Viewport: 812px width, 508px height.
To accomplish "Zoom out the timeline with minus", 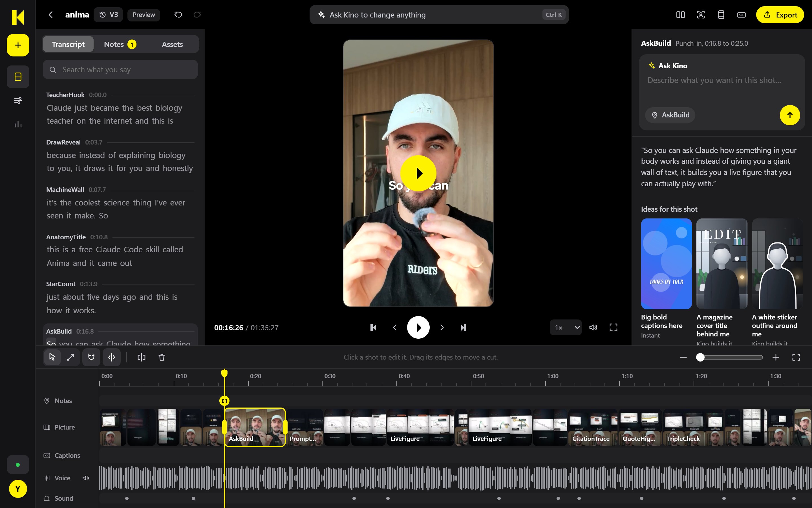I will (683, 357).
